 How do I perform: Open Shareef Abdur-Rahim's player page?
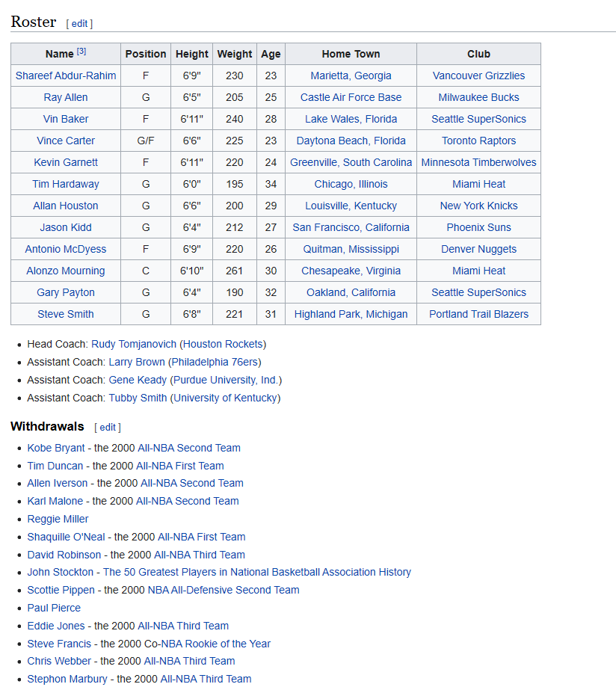(x=66, y=76)
